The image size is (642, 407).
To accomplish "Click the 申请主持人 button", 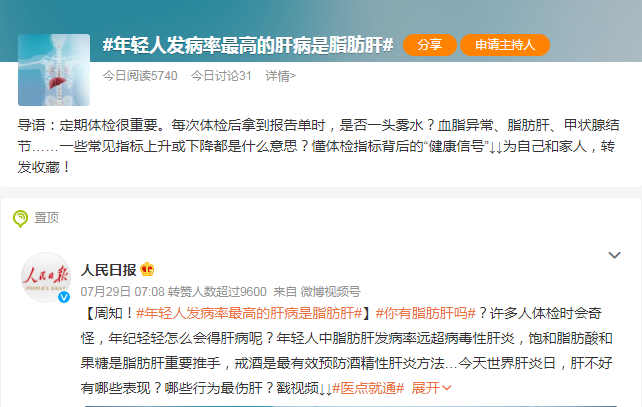I will (505, 45).
